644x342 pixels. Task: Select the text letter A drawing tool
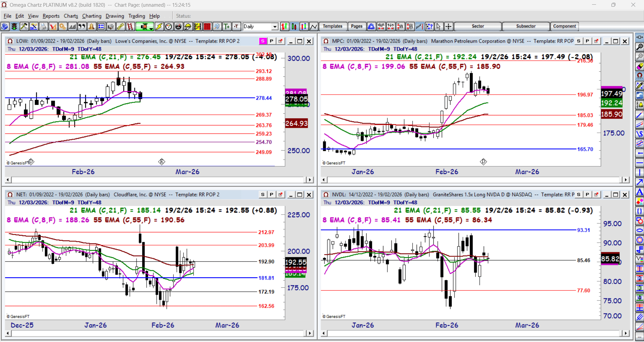(x=640, y=192)
